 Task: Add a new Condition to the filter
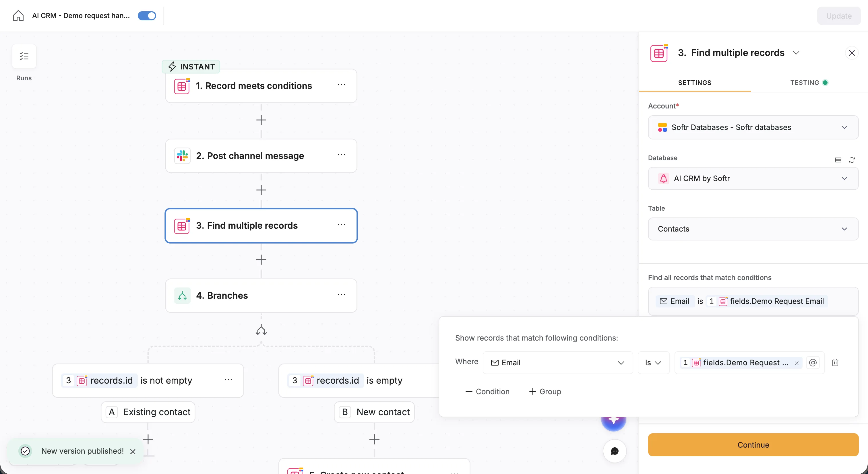[488, 391]
